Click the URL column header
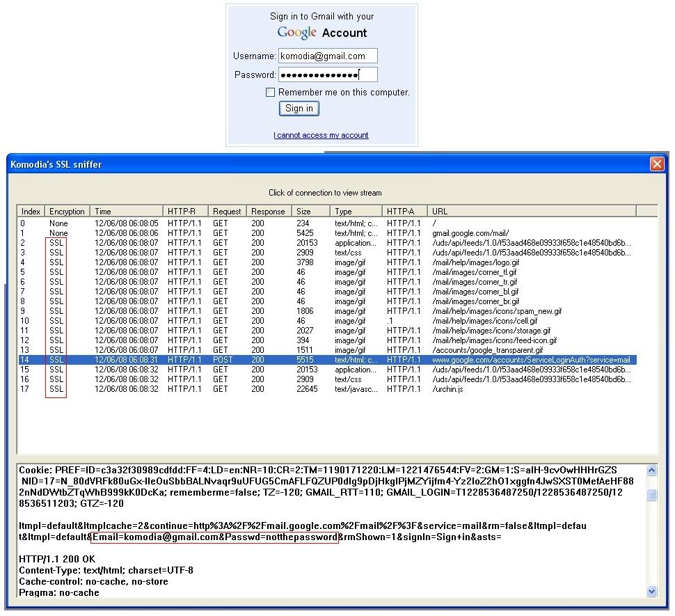The width and height of the screenshot is (675, 616). [541, 212]
